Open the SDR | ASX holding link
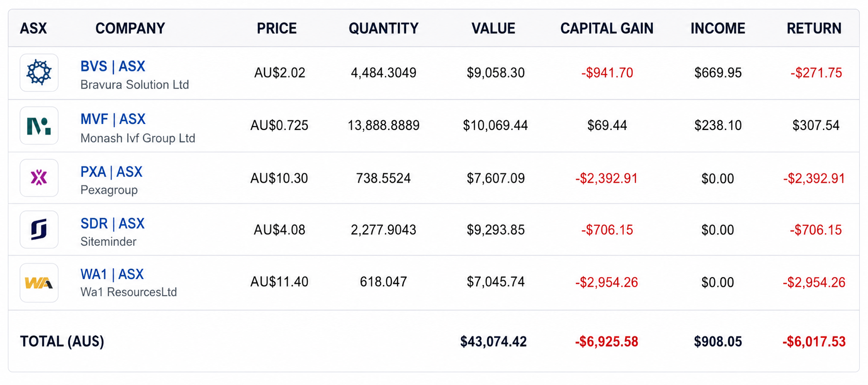Screen dimensions: 868x385 (x=112, y=224)
